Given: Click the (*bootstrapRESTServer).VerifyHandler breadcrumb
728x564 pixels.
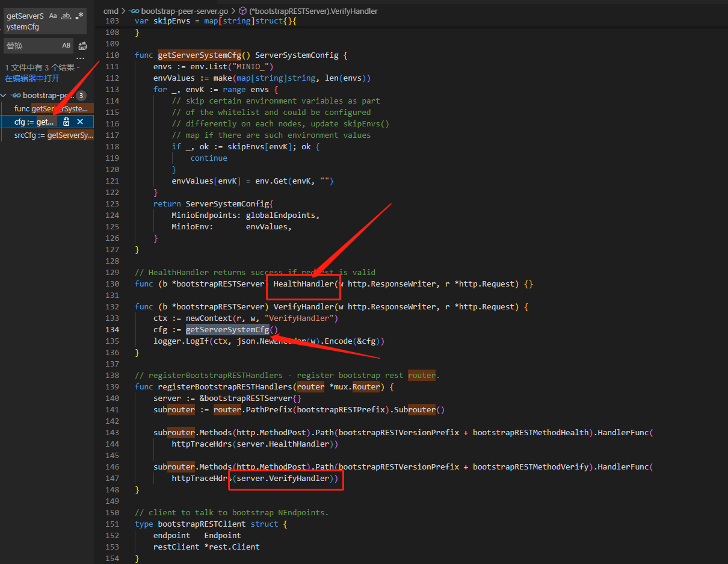Looking at the screenshot, I should click(313, 11).
